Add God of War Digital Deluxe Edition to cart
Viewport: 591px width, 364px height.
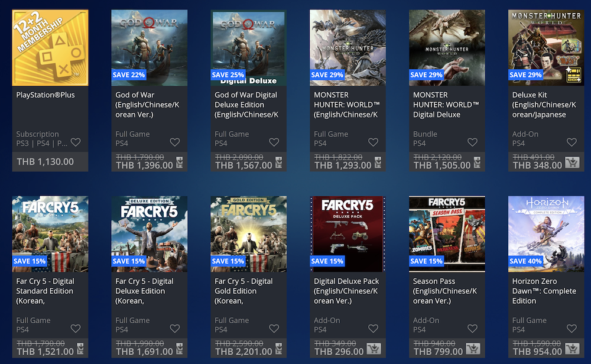click(278, 162)
